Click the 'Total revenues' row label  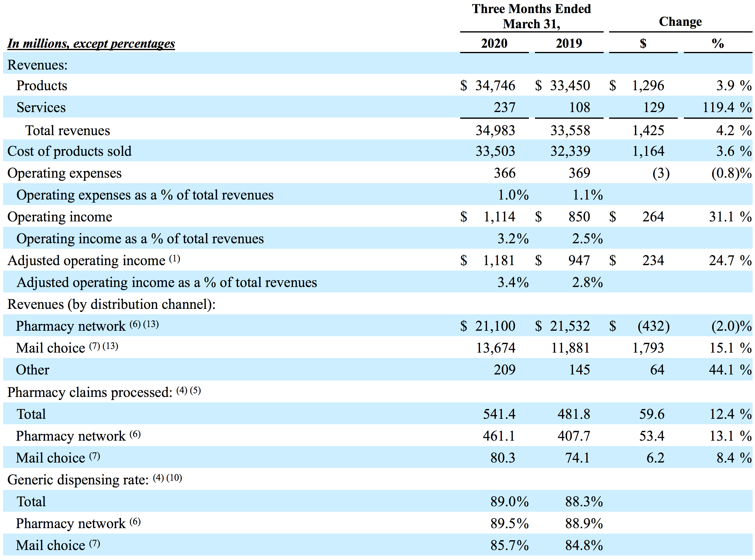pyautogui.click(x=67, y=131)
